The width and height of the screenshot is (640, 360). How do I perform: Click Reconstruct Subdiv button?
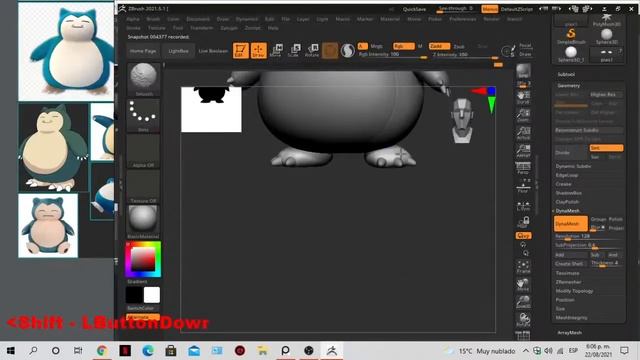(588, 130)
